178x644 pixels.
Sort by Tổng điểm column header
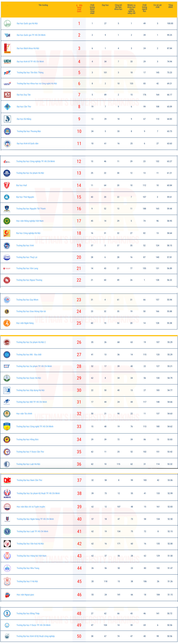coord(170,6)
